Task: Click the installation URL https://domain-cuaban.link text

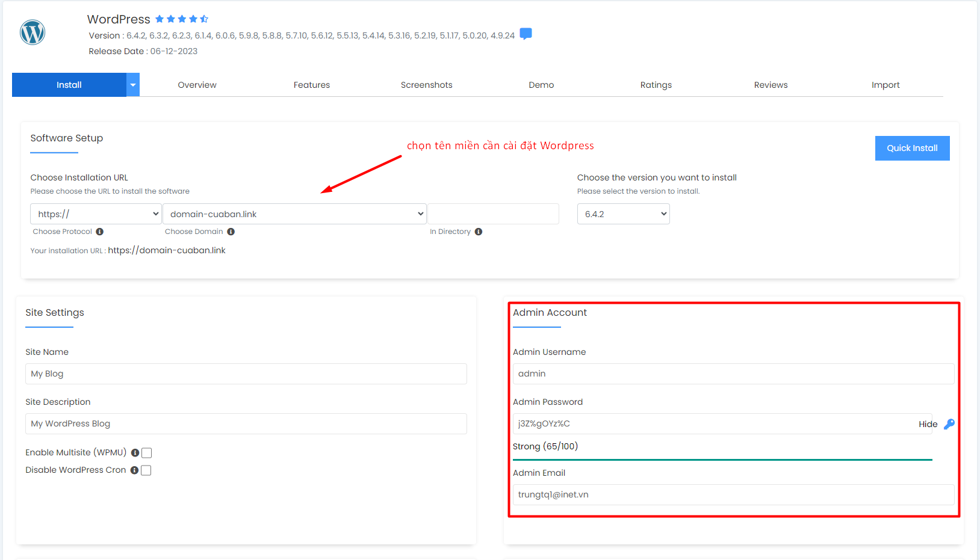Action: [x=167, y=250]
